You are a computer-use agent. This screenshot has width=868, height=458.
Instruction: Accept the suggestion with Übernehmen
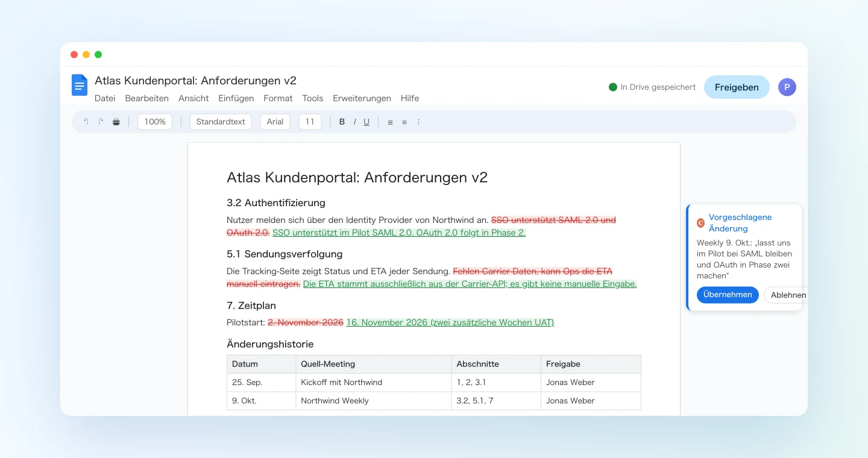pos(728,295)
